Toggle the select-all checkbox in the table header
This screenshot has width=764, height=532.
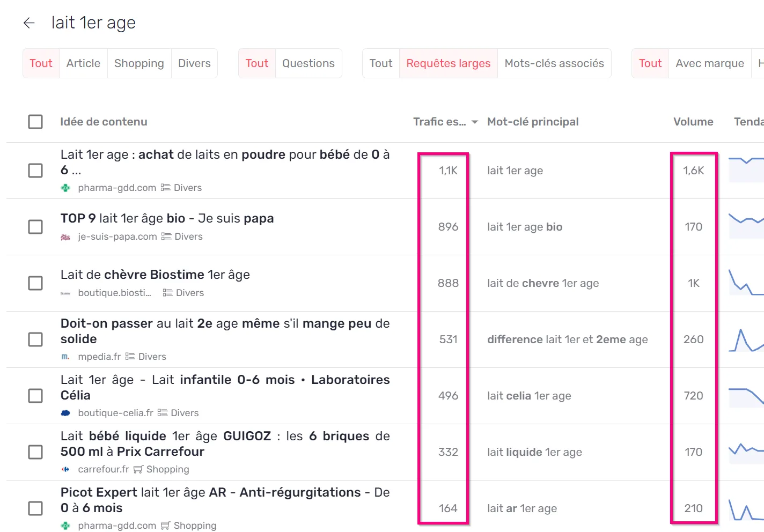click(x=35, y=122)
